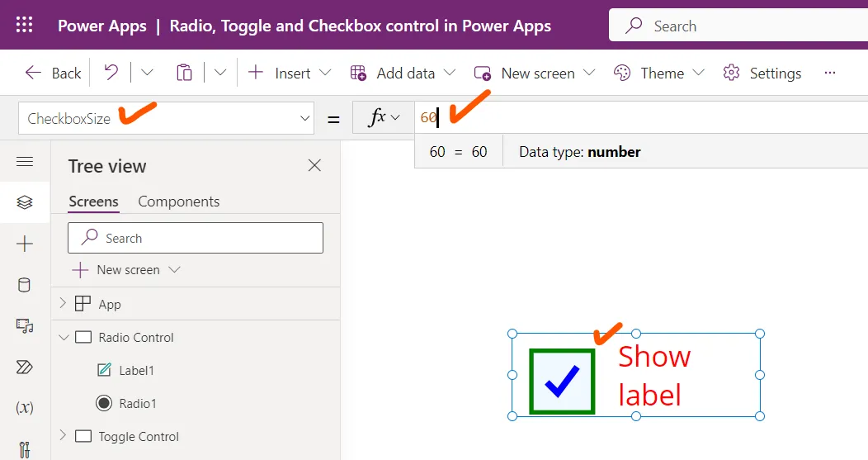Switch to the Screens tab

[x=93, y=202]
